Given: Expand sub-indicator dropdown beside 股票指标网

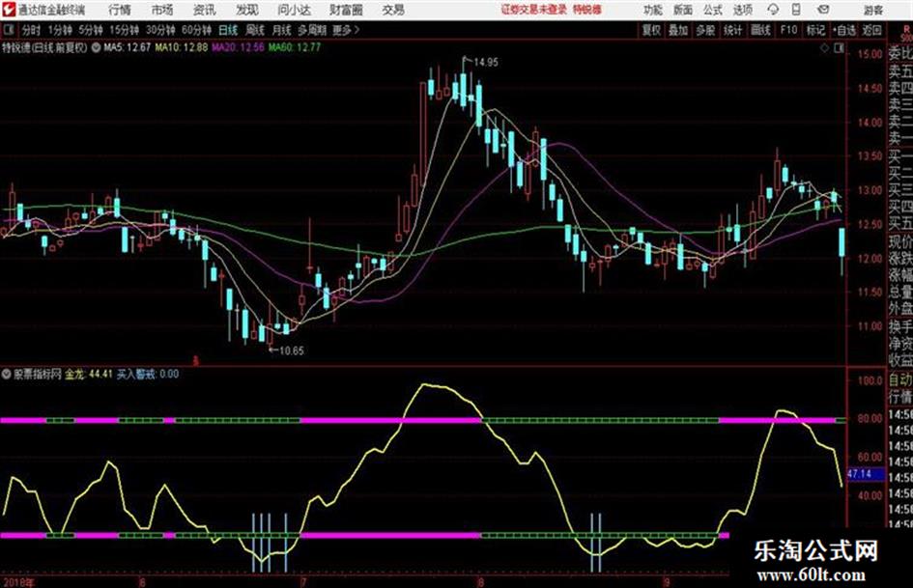Looking at the screenshot, I should point(7,375).
